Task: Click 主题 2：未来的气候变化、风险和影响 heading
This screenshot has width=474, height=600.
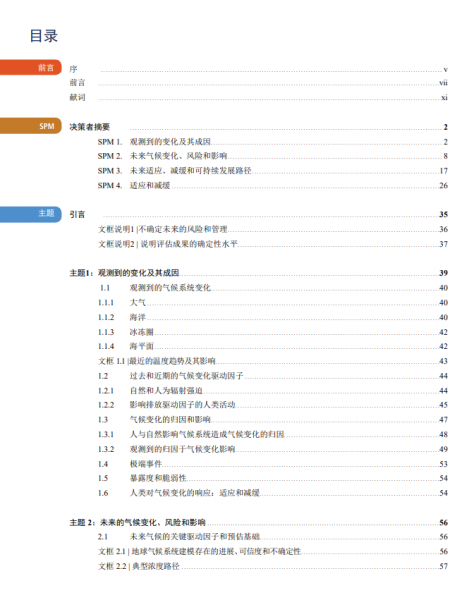Action: [258, 522]
